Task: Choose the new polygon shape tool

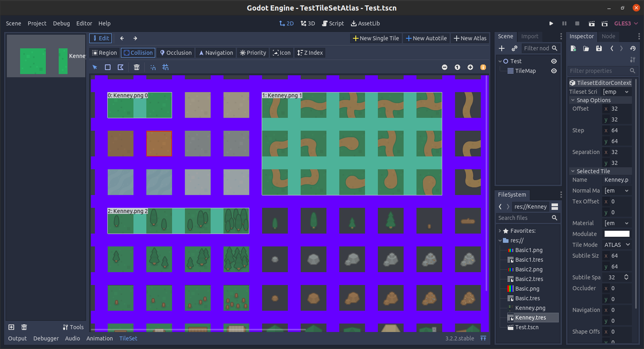Action: (x=121, y=67)
